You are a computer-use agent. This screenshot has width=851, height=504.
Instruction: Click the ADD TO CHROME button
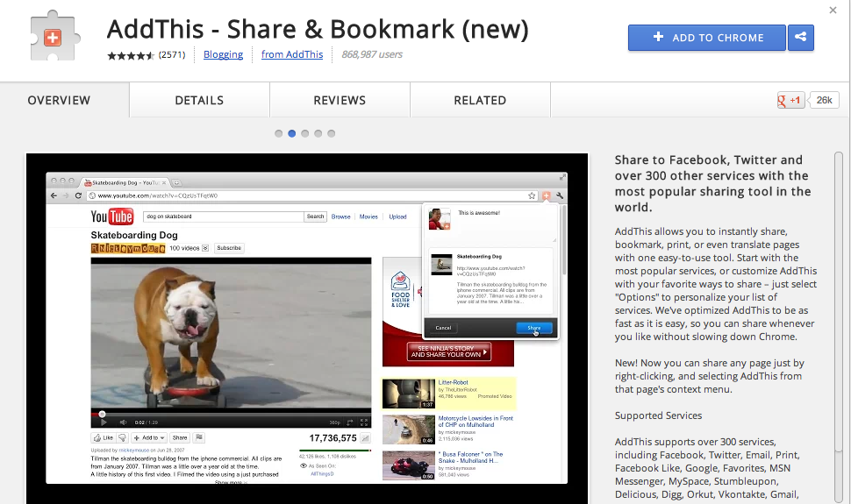(706, 38)
